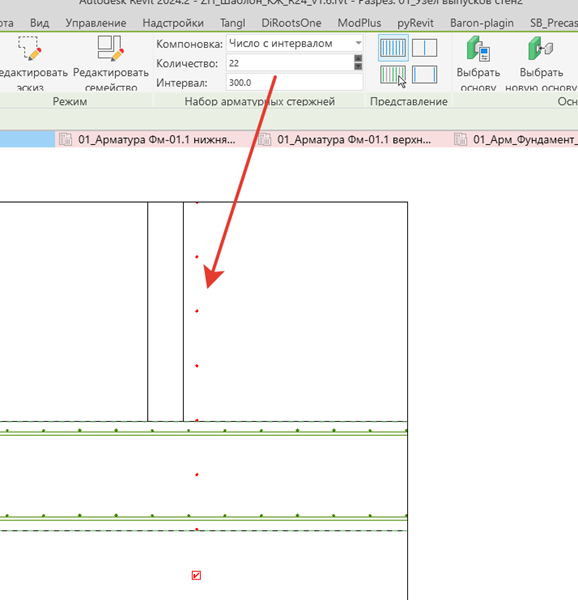Switch to 01_Арматура Фм-01.1 верхн view tab

(354, 140)
